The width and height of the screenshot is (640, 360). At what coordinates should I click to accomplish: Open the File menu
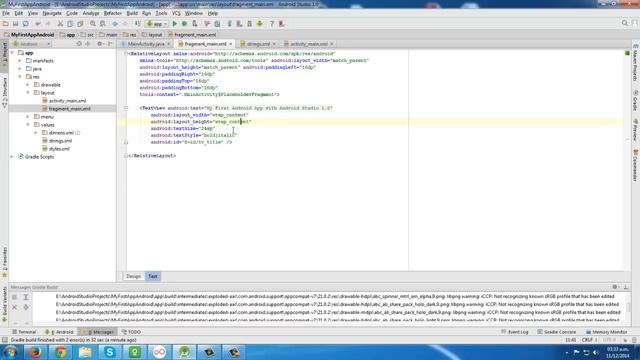pos(6,13)
